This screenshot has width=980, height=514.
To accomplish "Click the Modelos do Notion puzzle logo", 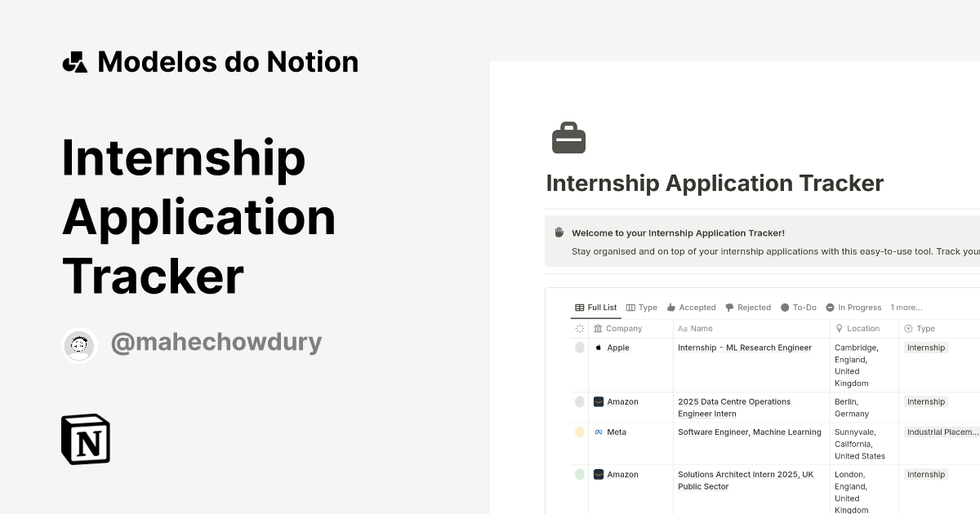I will pyautogui.click(x=74, y=61).
